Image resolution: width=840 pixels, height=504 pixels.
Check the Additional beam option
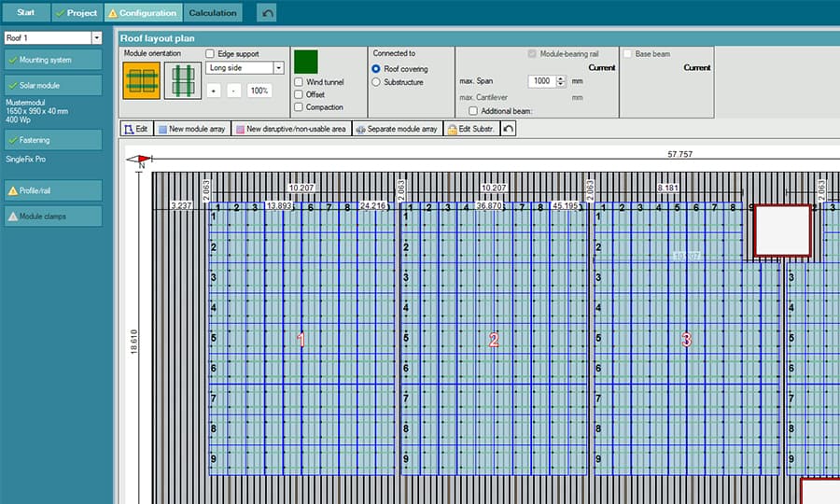pos(473,111)
